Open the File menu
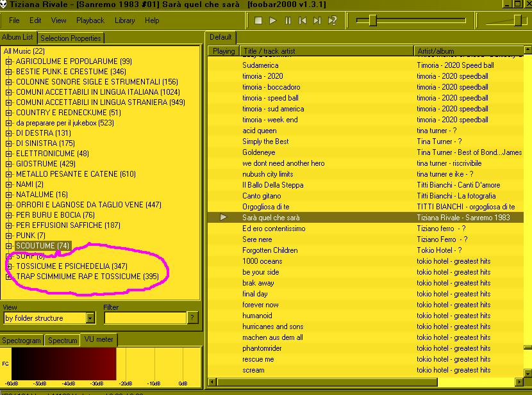The width and height of the screenshot is (532, 395). click(14, 20)
